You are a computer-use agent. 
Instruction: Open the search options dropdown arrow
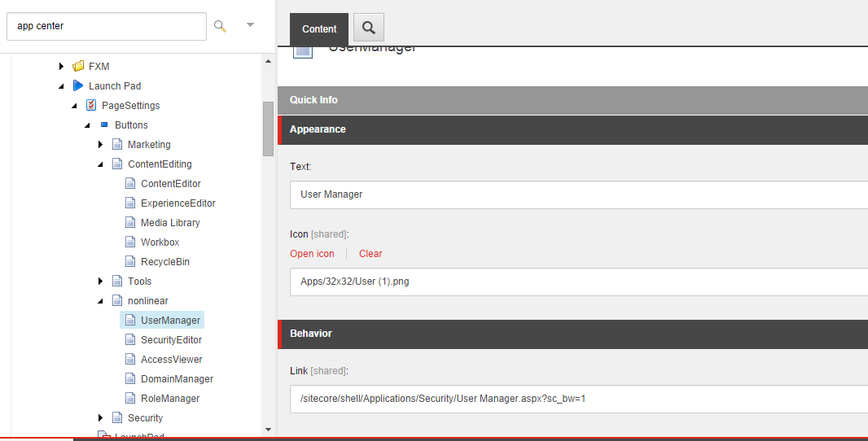pyautogui.click(x=250, y=25)
